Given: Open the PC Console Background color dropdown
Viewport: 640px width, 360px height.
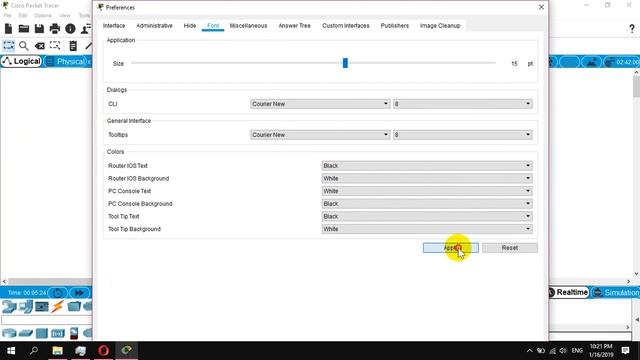Looking at the screenshot, I should (427, 204).
